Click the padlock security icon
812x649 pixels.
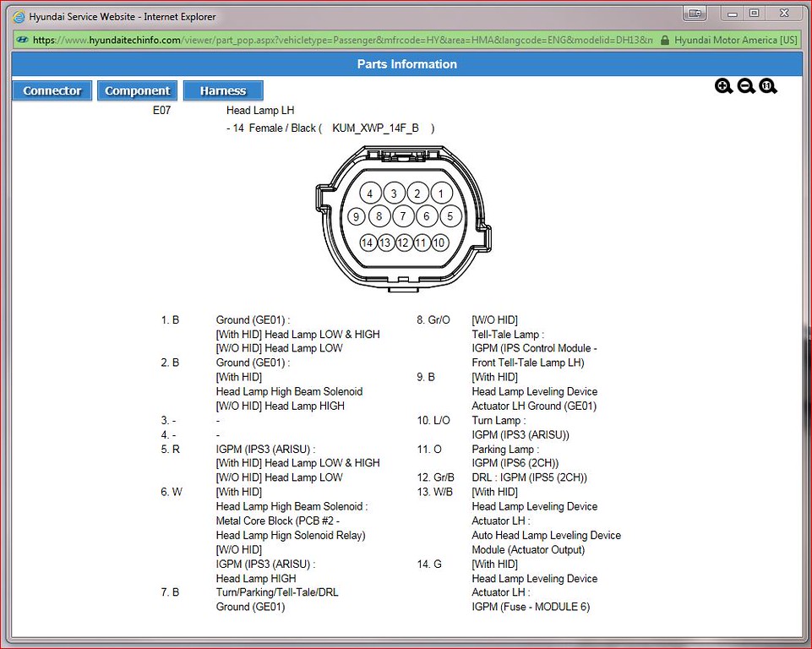point(665,40)
